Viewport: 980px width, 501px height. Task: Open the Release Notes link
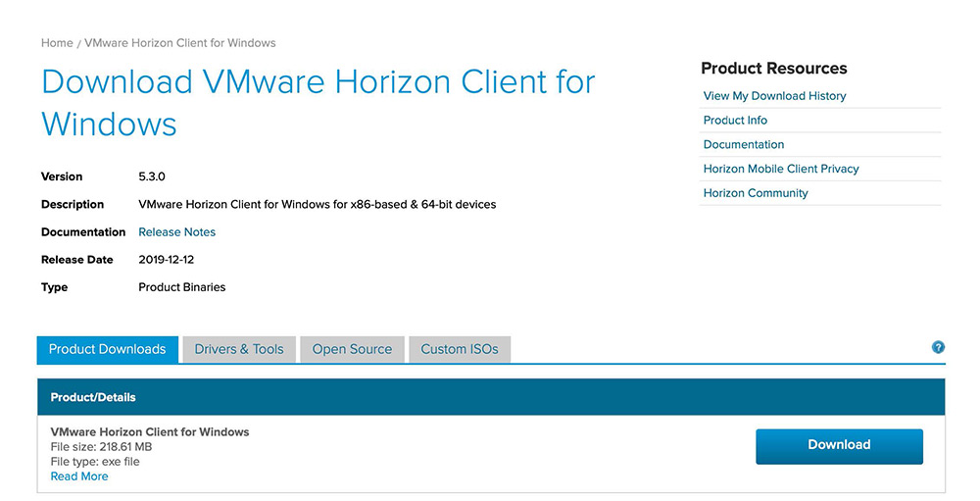(176, 232)
